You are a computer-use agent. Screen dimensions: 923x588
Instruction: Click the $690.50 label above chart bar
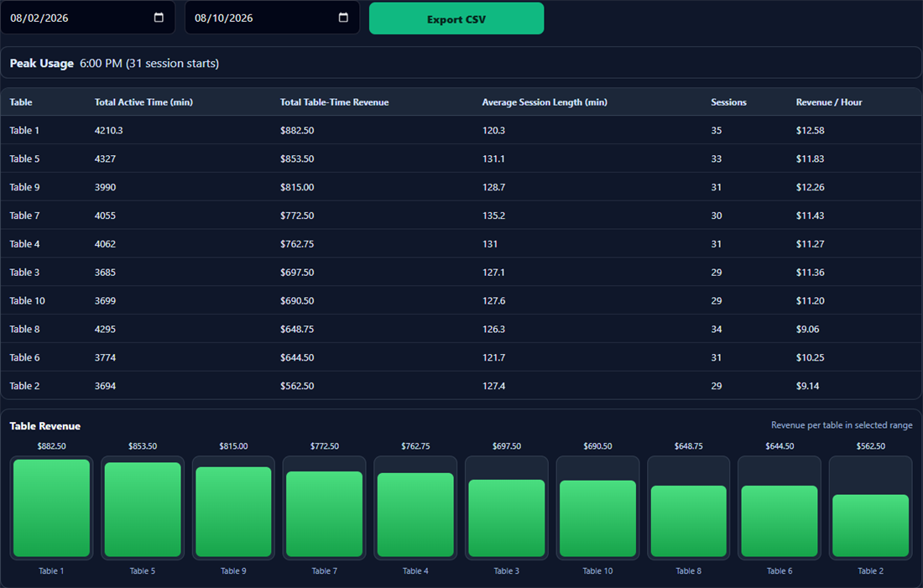[597, 446]
